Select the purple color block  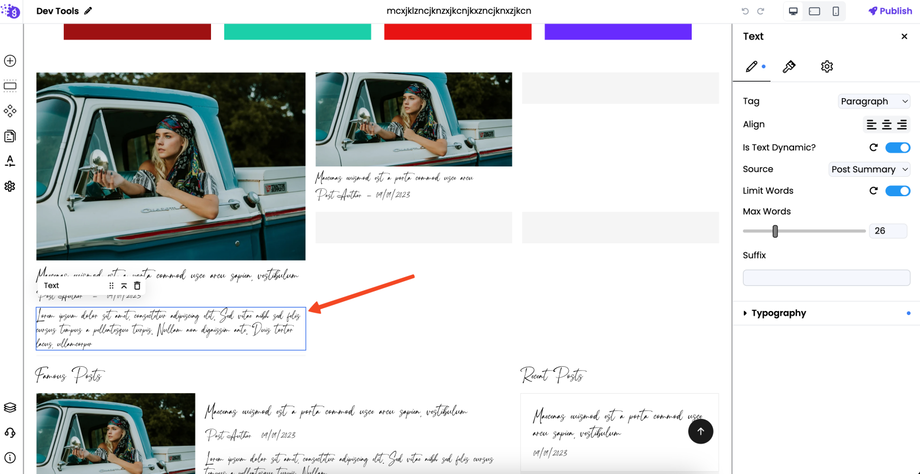[x=618, y=32]
